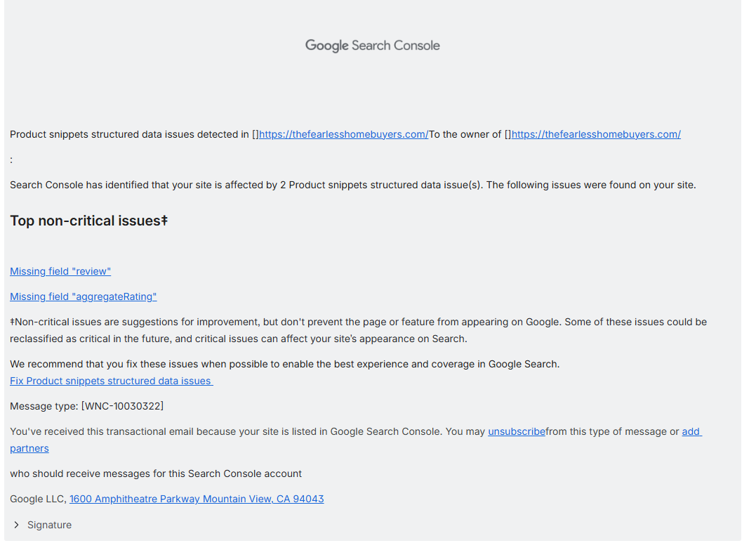
Task: Click "who should receive messages" line
Action: tap(156, 474)
